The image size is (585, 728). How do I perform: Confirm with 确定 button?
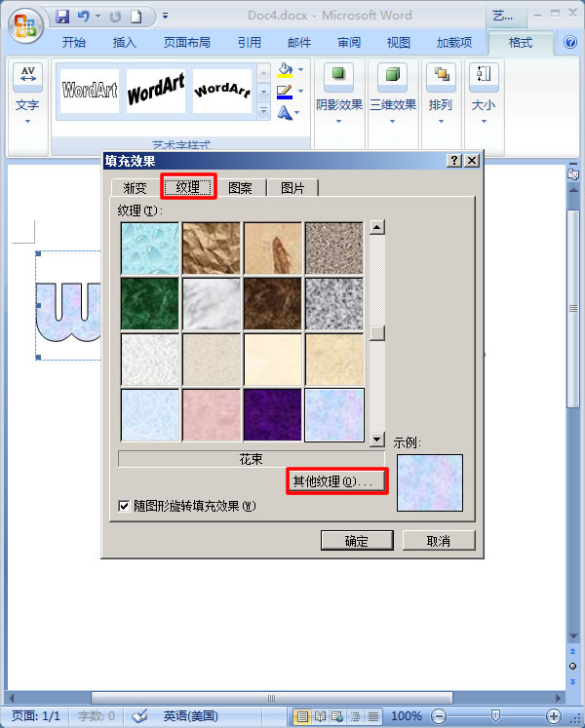(x=357, y=541)
